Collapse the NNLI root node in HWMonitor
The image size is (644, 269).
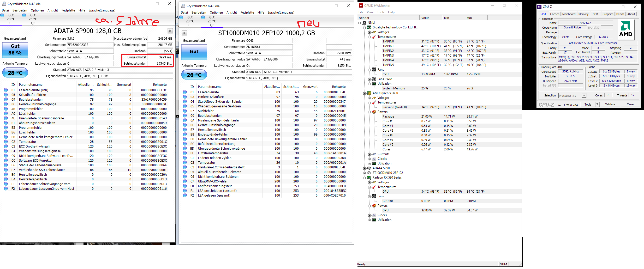click(360, 23)
